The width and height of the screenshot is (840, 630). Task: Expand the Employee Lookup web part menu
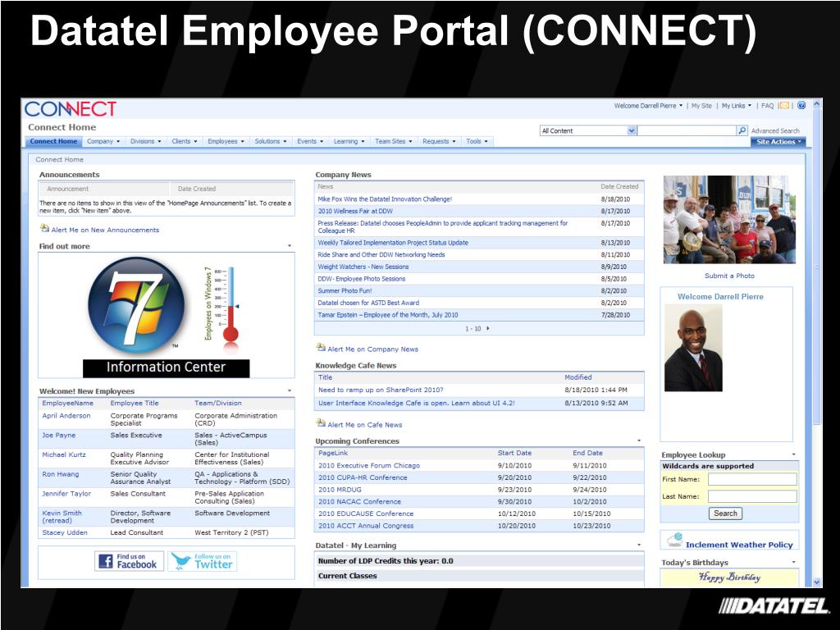(x=793, y=454)
